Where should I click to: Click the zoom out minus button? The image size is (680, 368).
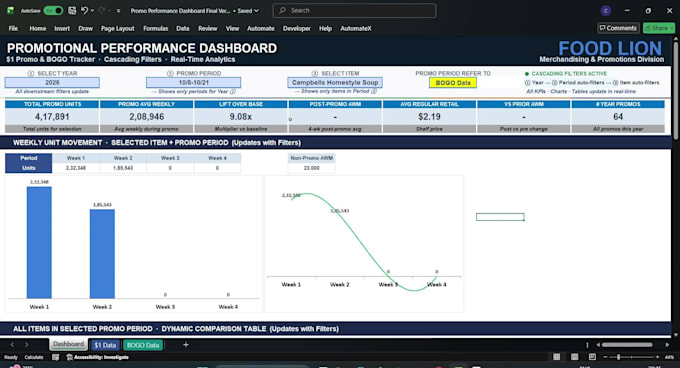click(605, 357)
